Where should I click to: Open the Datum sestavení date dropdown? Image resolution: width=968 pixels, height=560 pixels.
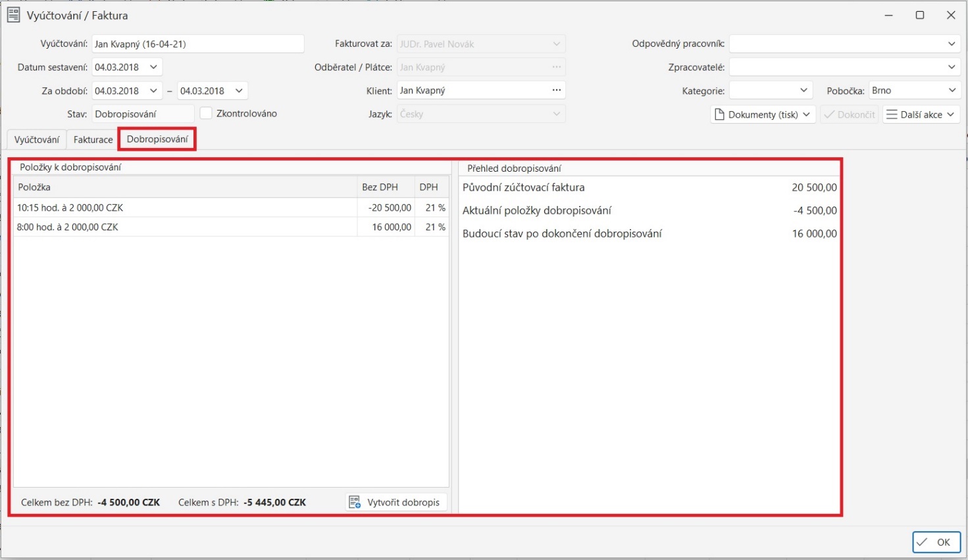point(153,66)
